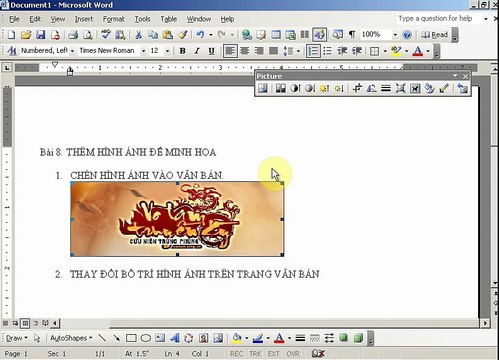Click the Columns icon
This screenshot has height=360, width=499.
[x=305, y=35]
